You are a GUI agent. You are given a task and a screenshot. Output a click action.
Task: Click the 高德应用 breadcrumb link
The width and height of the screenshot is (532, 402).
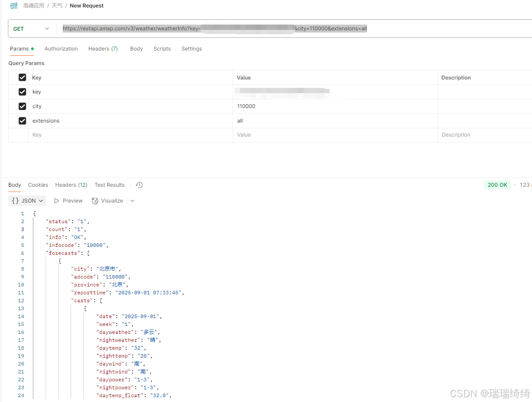[34, 6]
